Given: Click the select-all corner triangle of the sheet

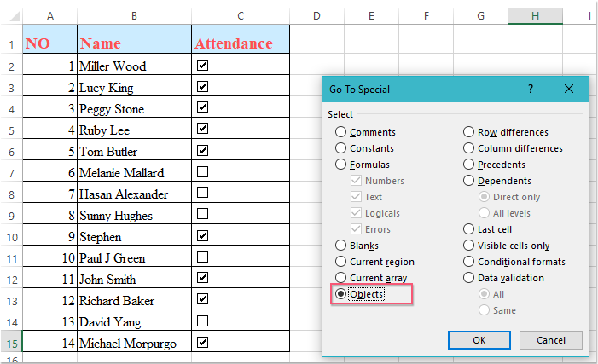Looking at the screenshot, I should coord(15,16).
